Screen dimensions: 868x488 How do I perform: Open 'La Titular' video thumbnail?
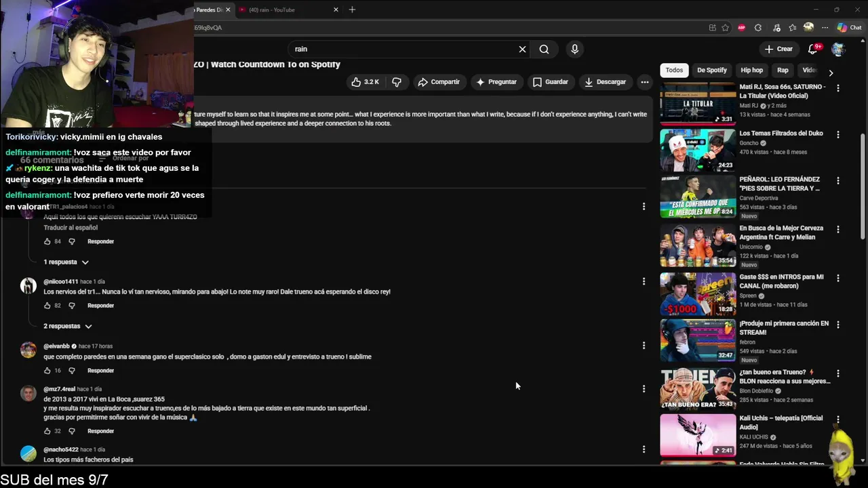pyautogui.click(x=698, y=103)
